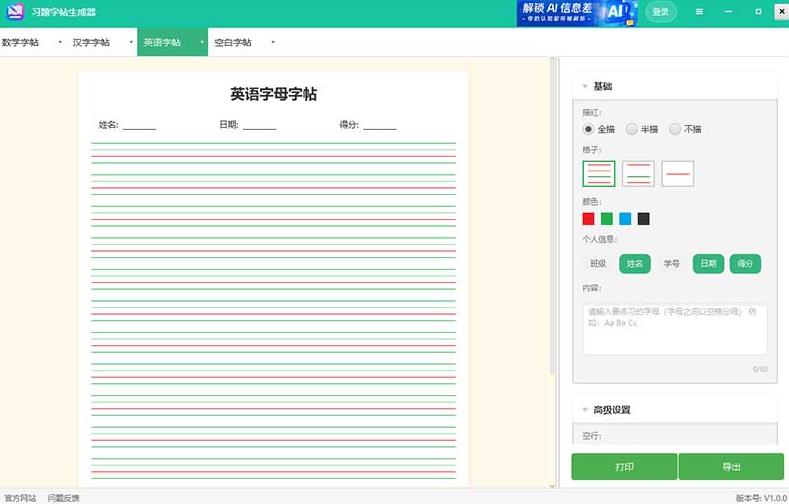This screenshot has width=789, height=504.
Task: Pick the green color swatch
Action: [x=607, y=219]
